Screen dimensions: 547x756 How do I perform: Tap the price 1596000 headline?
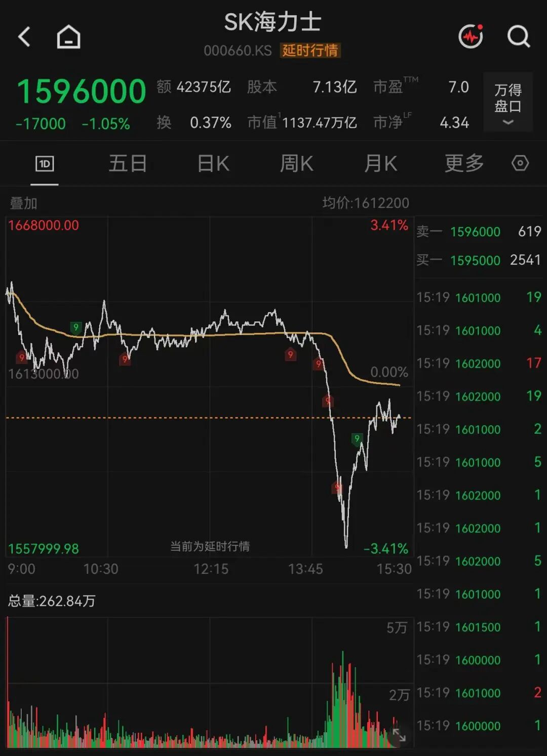coord(82,92)
